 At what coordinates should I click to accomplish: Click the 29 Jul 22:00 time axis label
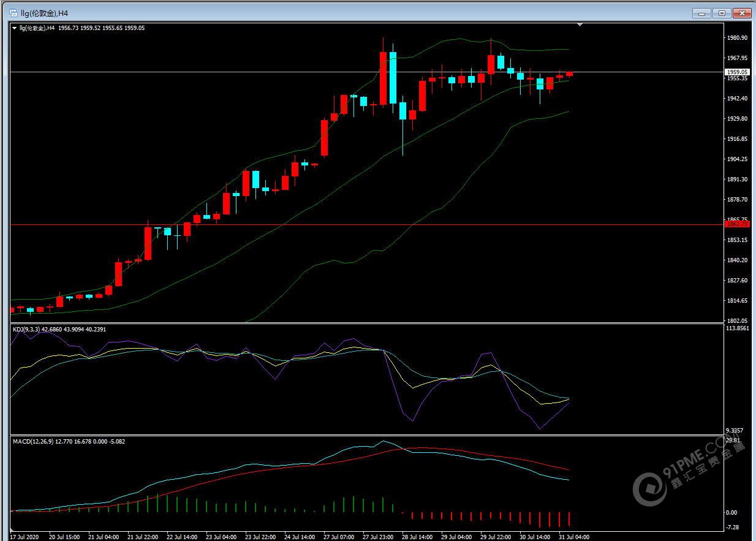(496, 537)
